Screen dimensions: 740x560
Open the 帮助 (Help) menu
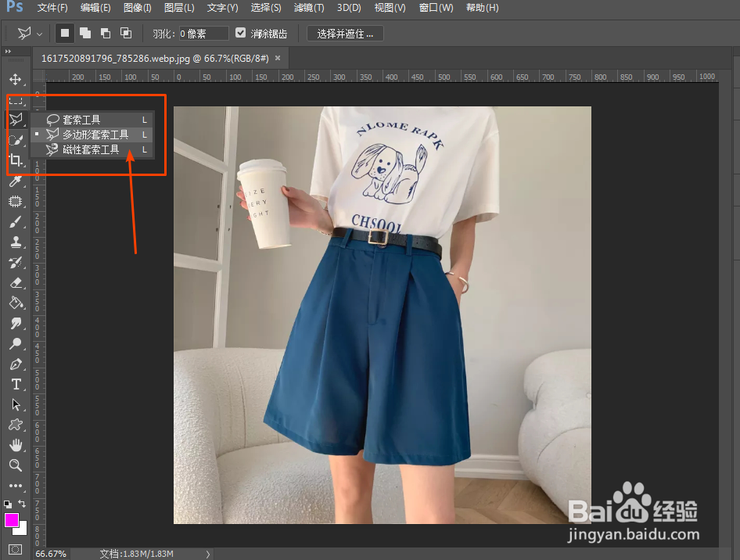tap(483, 8)
